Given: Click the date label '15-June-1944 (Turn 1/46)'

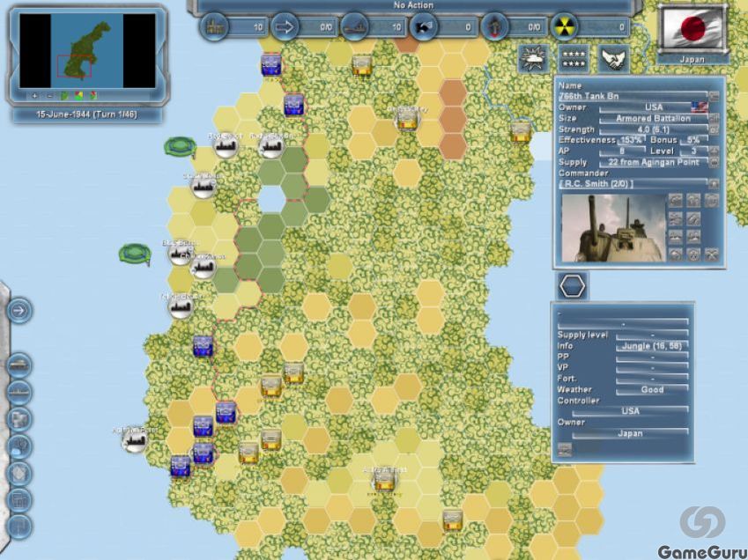Looking at the screenshot, I should coord(87,114).
